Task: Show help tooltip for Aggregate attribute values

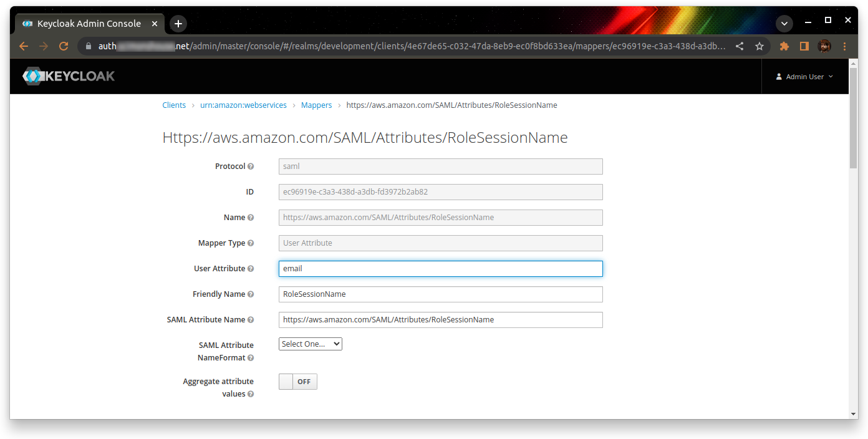Action: [x=251, y=394]
